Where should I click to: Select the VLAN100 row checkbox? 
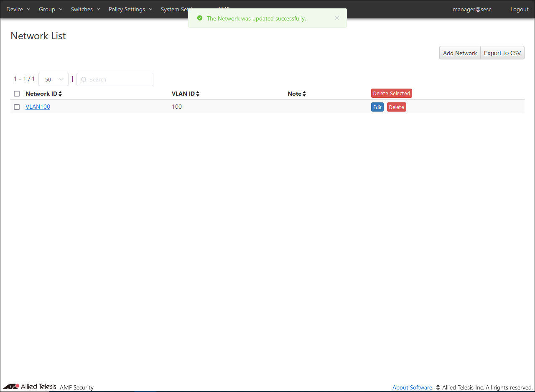(x=17, y=107)
